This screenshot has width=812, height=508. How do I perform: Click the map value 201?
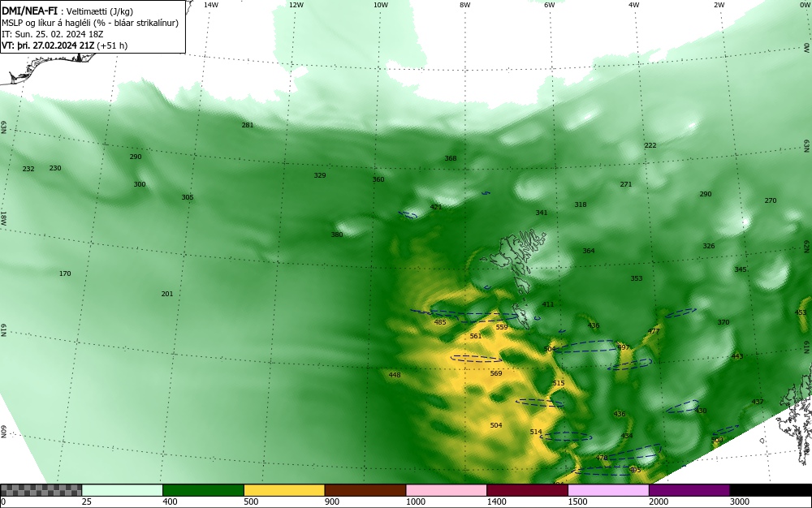click(166, 294)
